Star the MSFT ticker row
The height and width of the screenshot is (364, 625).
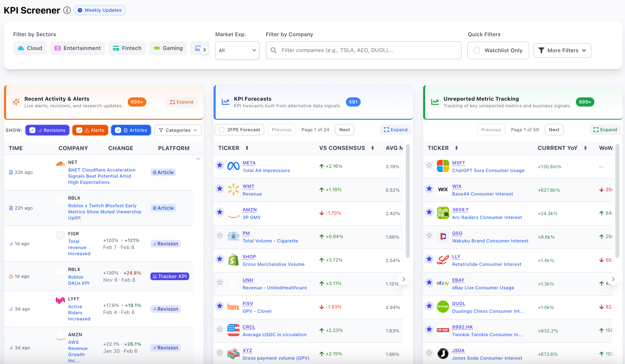(x=429, y=165)
